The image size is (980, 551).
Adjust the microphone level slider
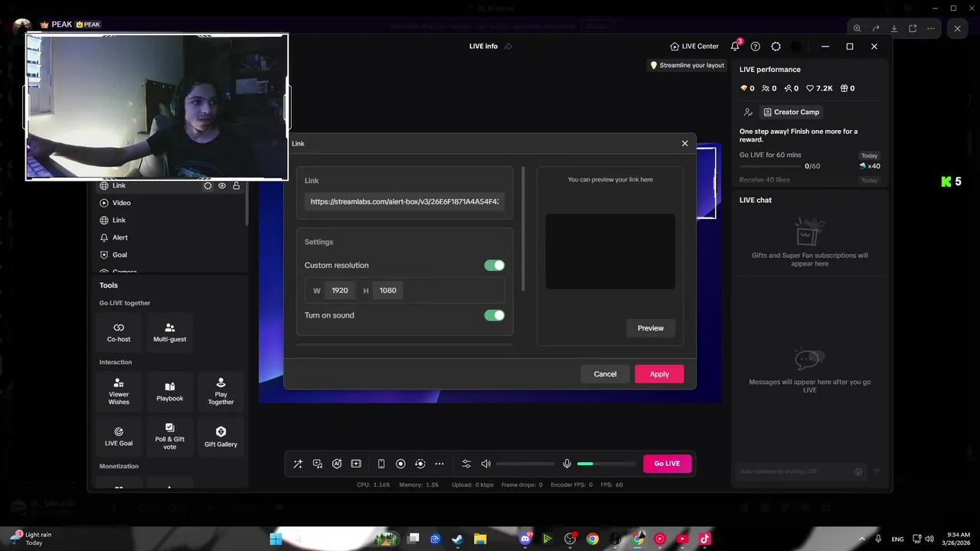click(x=606, y=464)
